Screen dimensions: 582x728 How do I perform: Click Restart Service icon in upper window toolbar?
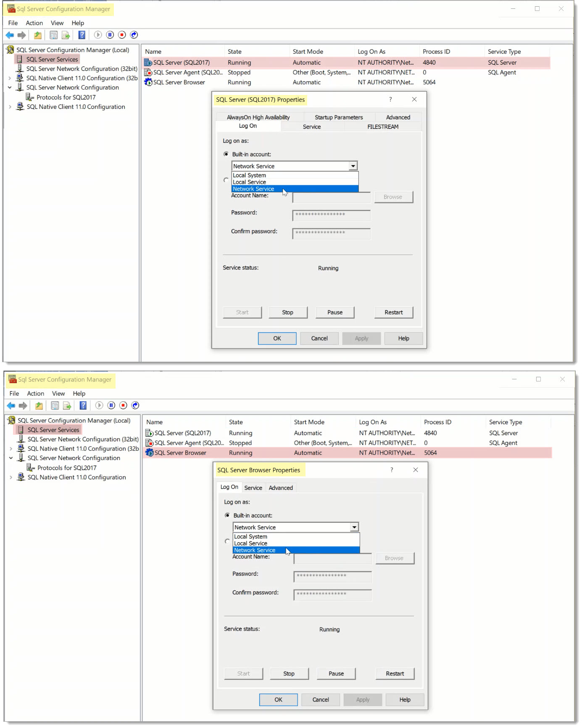click(x=134, y=35)
